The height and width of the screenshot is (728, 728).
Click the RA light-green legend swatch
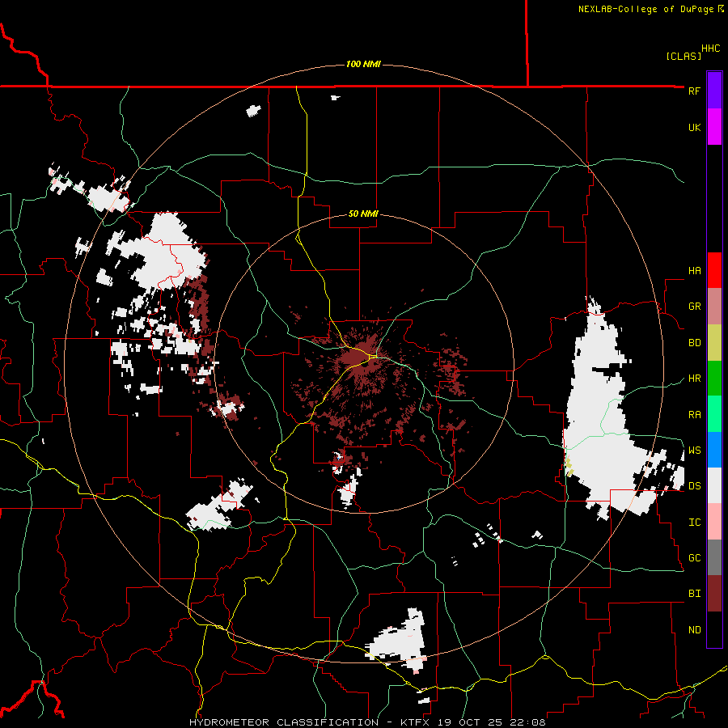(714, 414)
